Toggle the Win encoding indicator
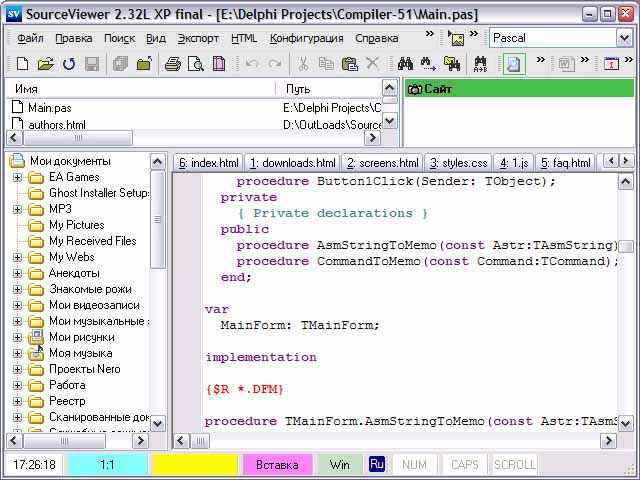The height and width of the screenshot is (480, 640). pos(340,465)
